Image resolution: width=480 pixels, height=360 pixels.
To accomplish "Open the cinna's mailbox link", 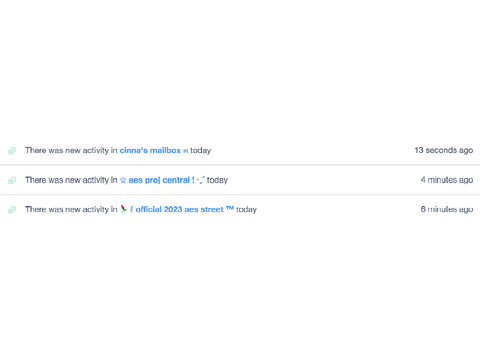I will [150, 150].
